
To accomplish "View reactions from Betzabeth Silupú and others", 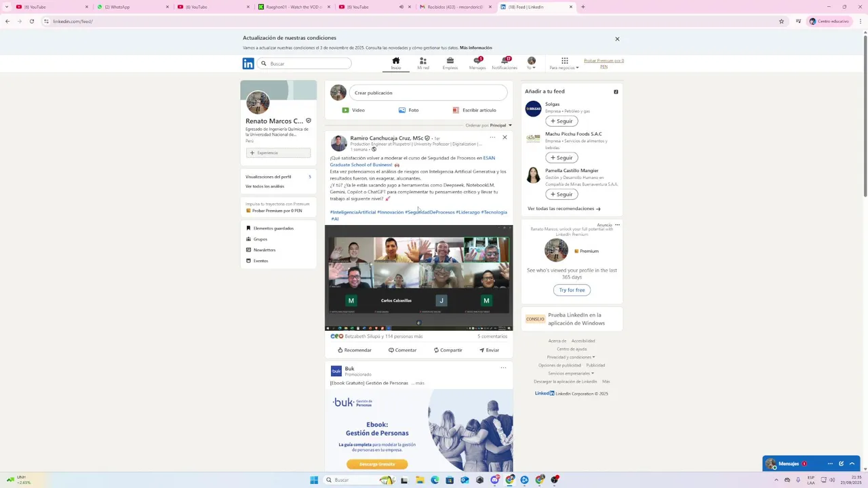I will 376,336.
